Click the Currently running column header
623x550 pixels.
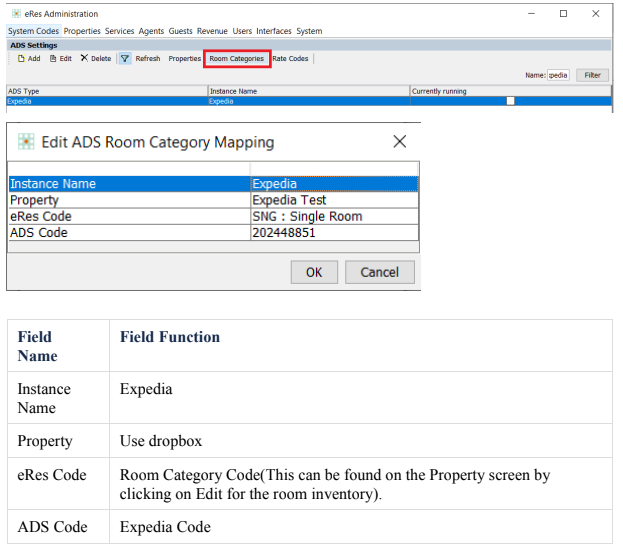[511, 91]
